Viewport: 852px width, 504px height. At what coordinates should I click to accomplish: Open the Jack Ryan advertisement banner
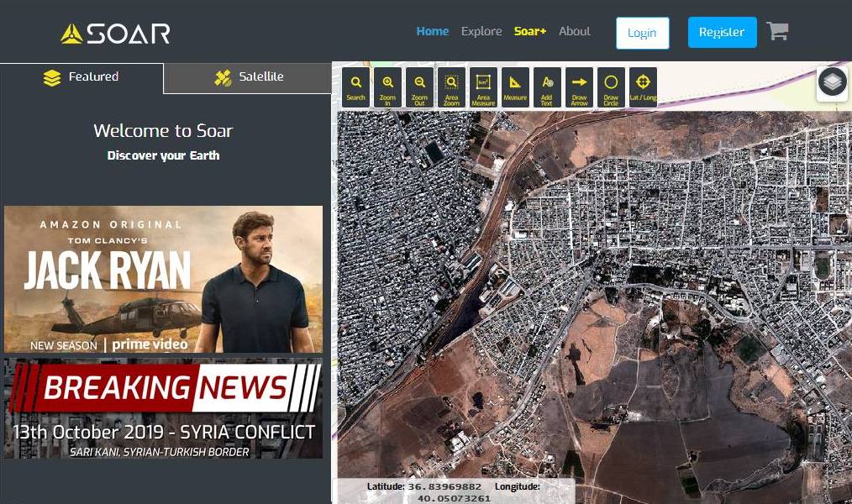pyautogui.click(x=163, y=279)
